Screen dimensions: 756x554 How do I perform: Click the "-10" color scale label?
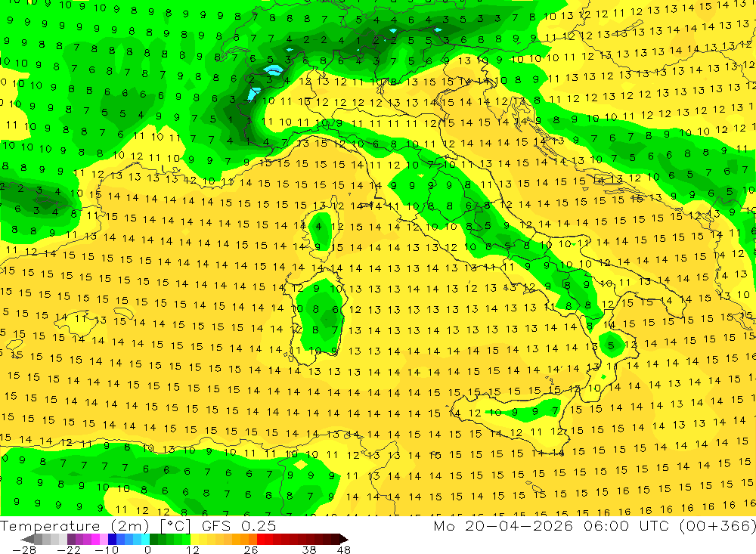click(x=107, y=549)
